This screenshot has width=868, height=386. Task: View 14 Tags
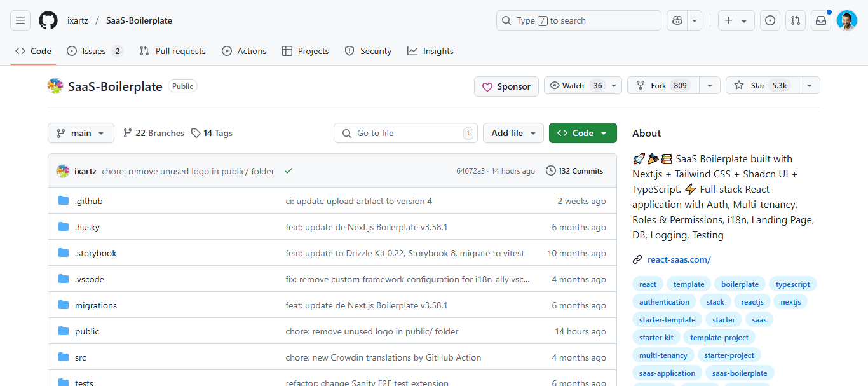coord(212,133)
